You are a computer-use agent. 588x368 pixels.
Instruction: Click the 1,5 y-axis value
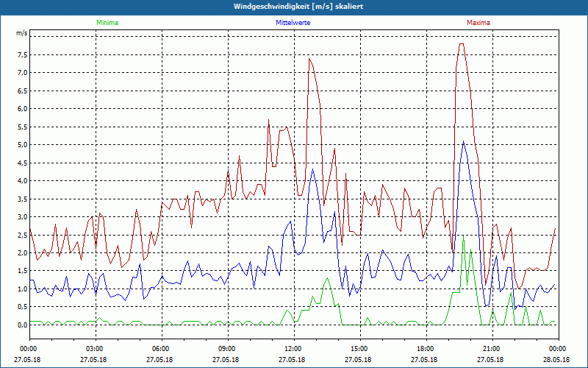tap(22, 271)
